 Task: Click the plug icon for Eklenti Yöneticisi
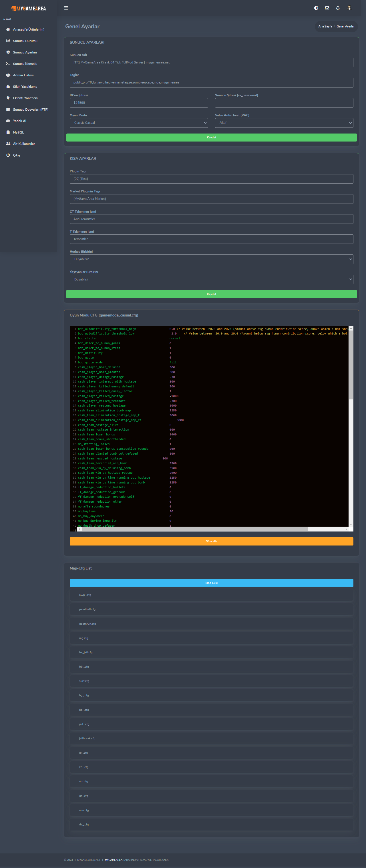click(x=8, y=98)
